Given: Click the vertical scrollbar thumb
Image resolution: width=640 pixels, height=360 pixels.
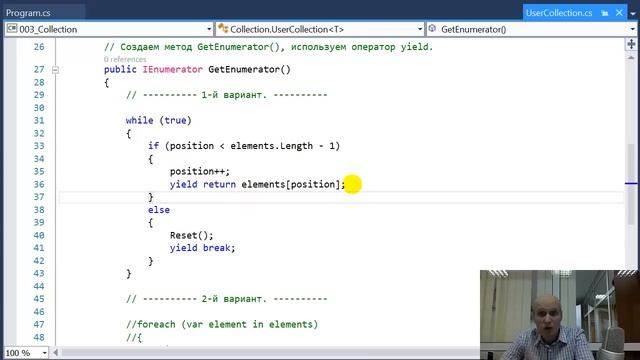Looking at the screenshot, I should click(x=631, y=184).
